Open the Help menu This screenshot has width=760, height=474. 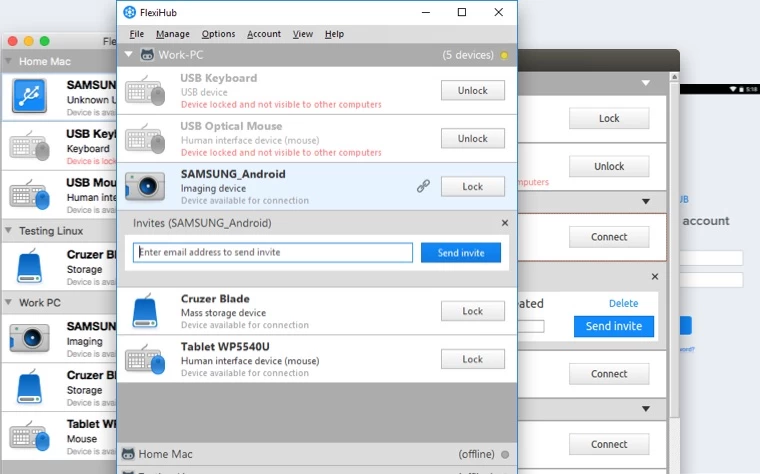click(x=334, y=34)
